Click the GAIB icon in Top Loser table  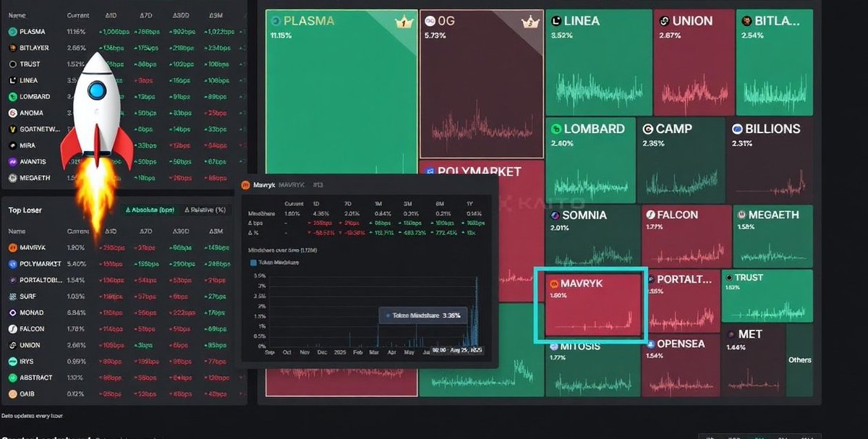12,394
